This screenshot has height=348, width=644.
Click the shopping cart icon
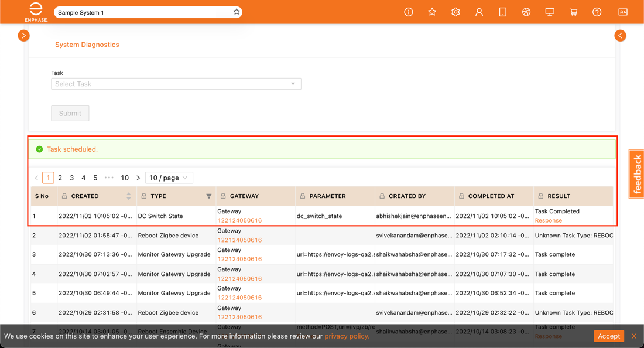tap(573, 12)
